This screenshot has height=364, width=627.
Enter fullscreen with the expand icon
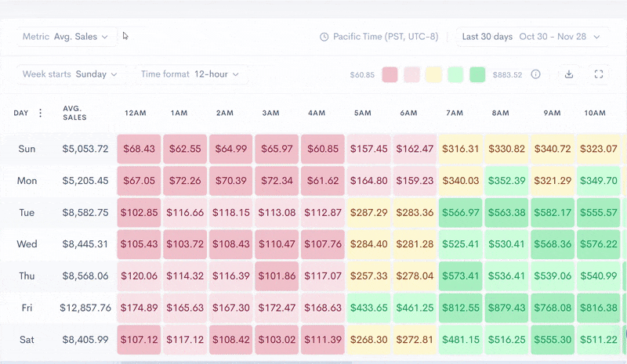click(599, 74)
